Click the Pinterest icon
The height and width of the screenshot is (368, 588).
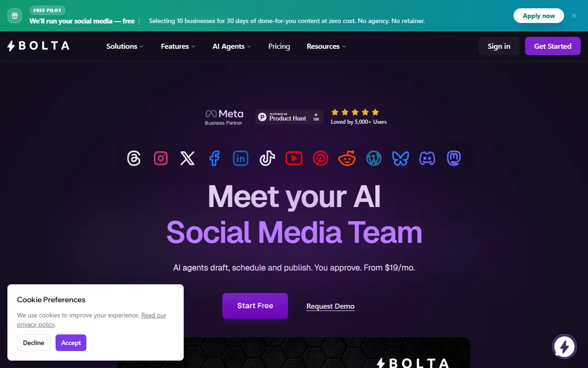(x=321, y=158)
